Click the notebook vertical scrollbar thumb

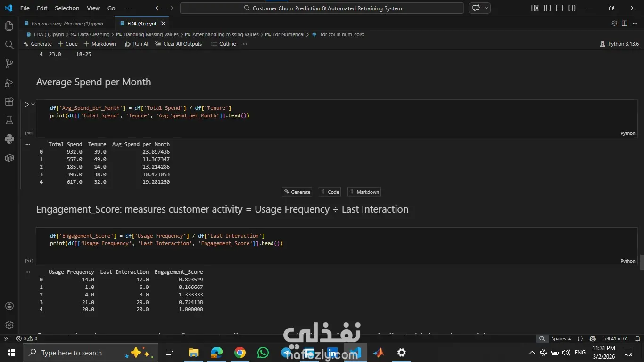coord(642,262)
